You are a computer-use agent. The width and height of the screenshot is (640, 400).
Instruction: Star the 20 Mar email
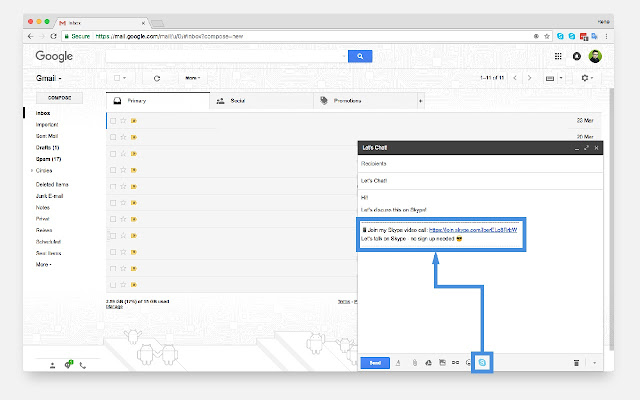(123, 137)
